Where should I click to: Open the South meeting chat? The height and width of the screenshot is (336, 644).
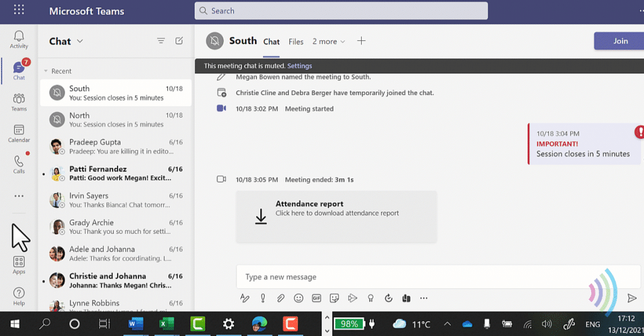tap(116, 93)
